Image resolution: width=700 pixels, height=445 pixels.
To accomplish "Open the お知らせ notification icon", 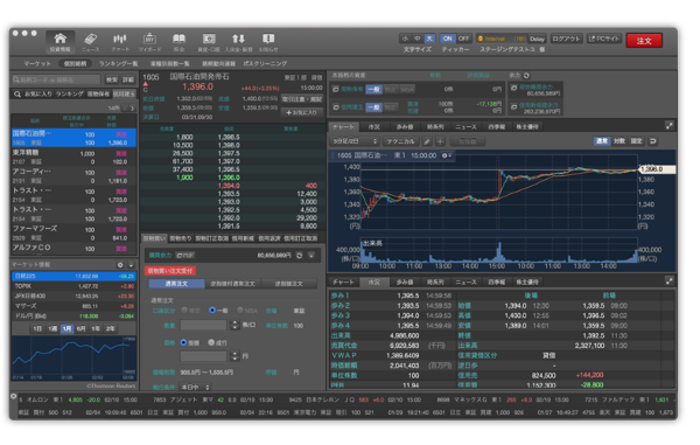I will click(268, 42).
